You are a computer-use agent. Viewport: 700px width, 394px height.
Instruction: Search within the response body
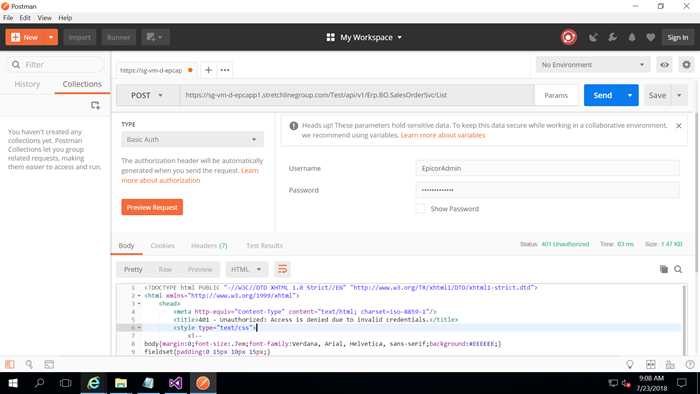click(x=678, y=269)
